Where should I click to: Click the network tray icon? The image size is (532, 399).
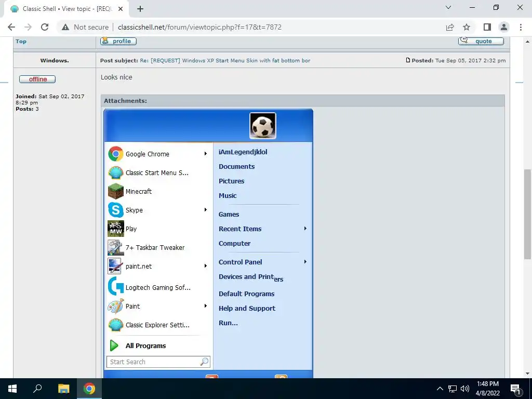(453, 389)
